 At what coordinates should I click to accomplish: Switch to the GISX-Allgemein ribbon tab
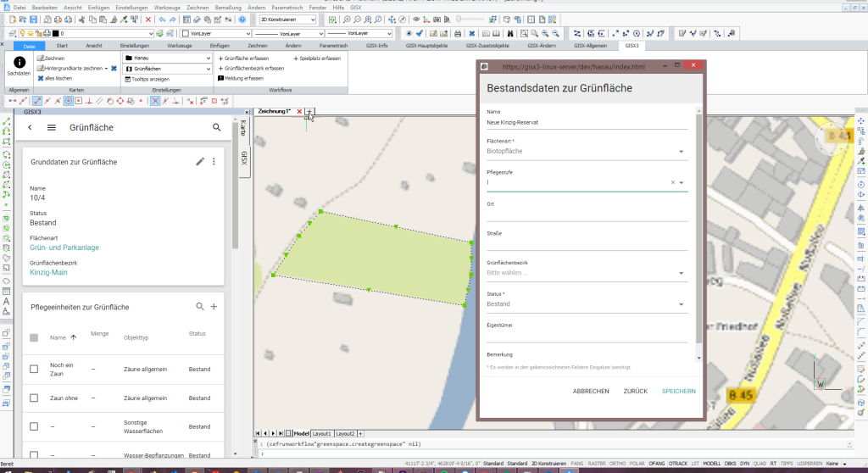pos(591,46)
